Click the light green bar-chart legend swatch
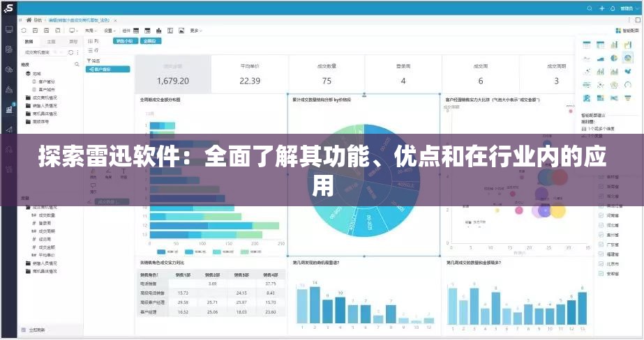The width and height of the screenshot is (644, 340). [244, 252]
